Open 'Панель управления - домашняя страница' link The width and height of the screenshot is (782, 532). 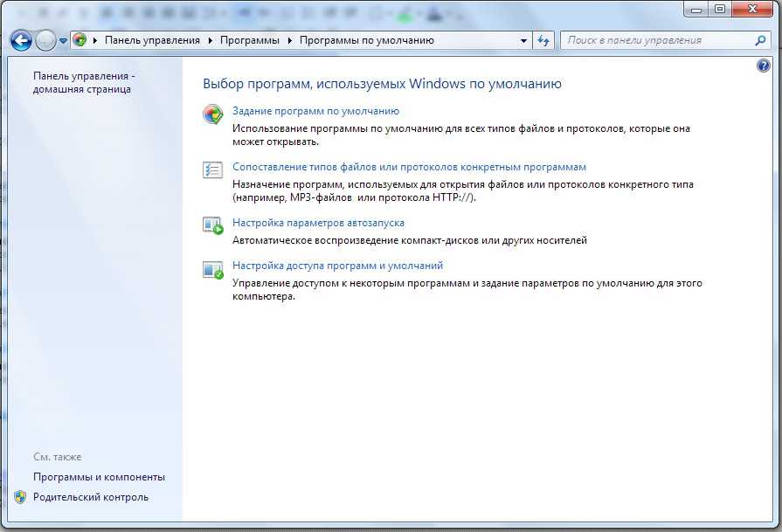(84, 82)
